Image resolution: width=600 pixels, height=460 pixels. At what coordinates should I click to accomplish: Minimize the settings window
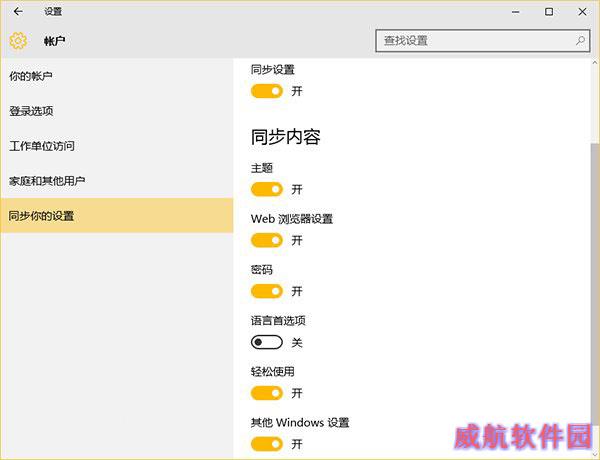click(516, 12)
